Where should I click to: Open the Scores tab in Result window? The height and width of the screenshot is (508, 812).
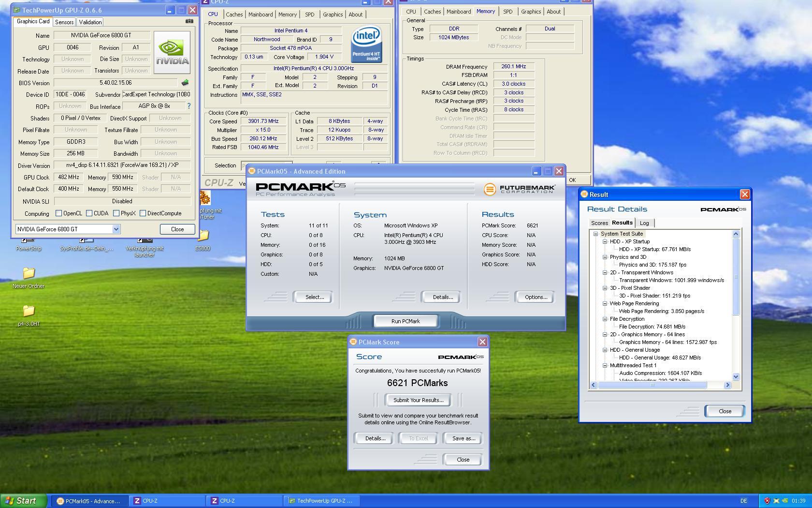point(599,223)
